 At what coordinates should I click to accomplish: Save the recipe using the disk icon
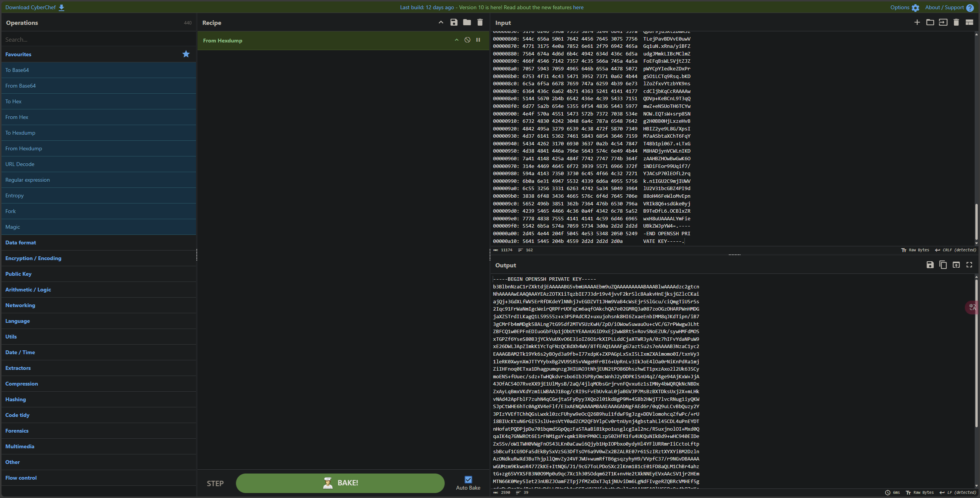click(x=454, y=23)
